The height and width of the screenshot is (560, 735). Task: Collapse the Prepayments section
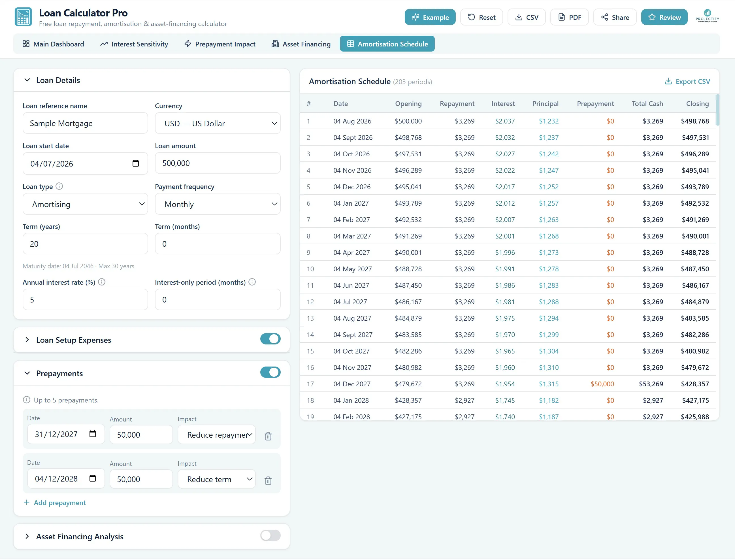click(x=27, y=373)
